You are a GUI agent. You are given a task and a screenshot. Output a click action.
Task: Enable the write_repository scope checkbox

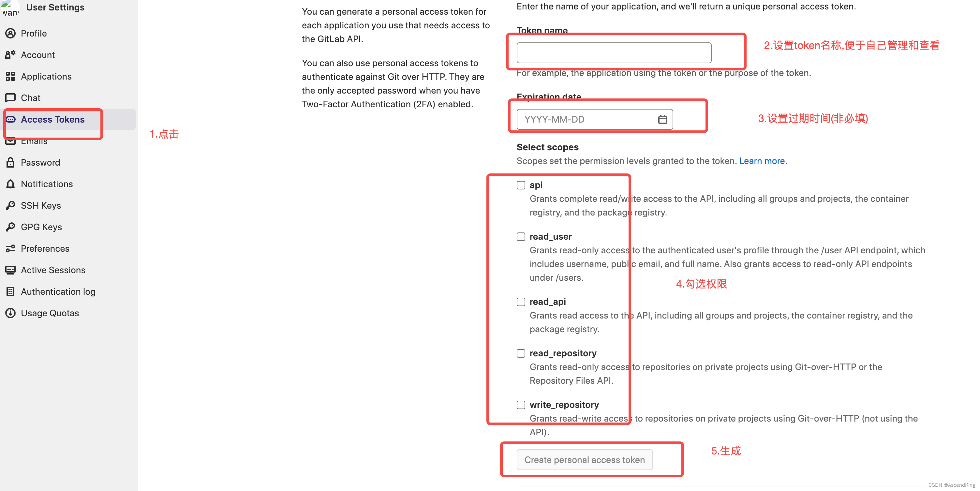(521, 403)
